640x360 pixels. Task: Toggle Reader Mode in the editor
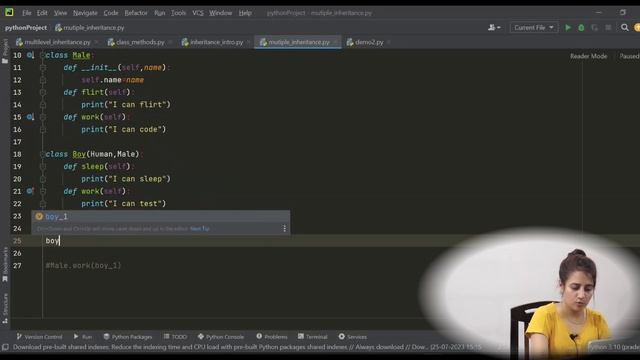[x=589, y=56]
